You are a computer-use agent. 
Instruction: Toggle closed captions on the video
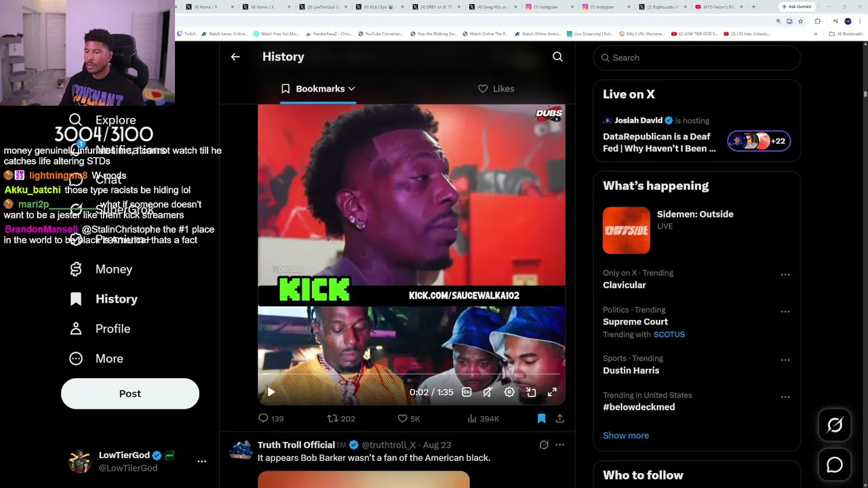(467, 392)
